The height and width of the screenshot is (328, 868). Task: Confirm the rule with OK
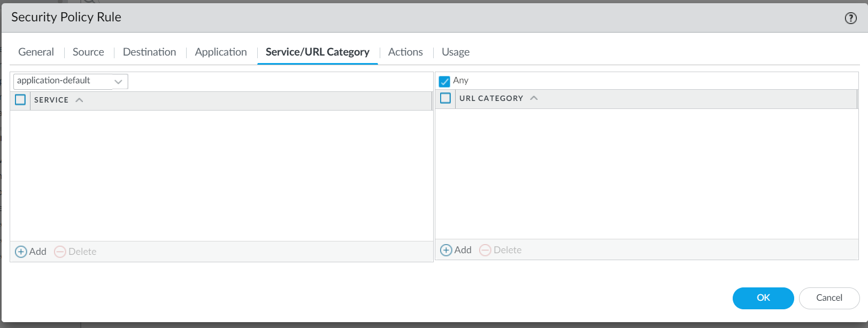(763, 298)
